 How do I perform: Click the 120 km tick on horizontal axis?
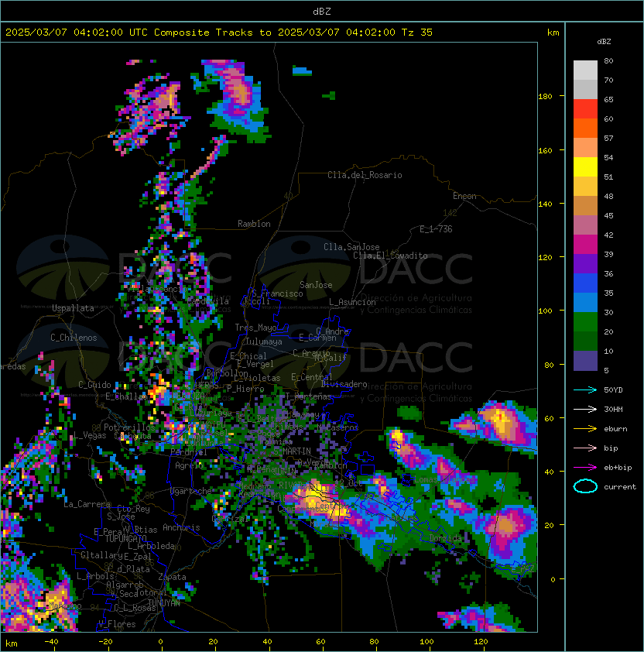(x=481, y=642)
